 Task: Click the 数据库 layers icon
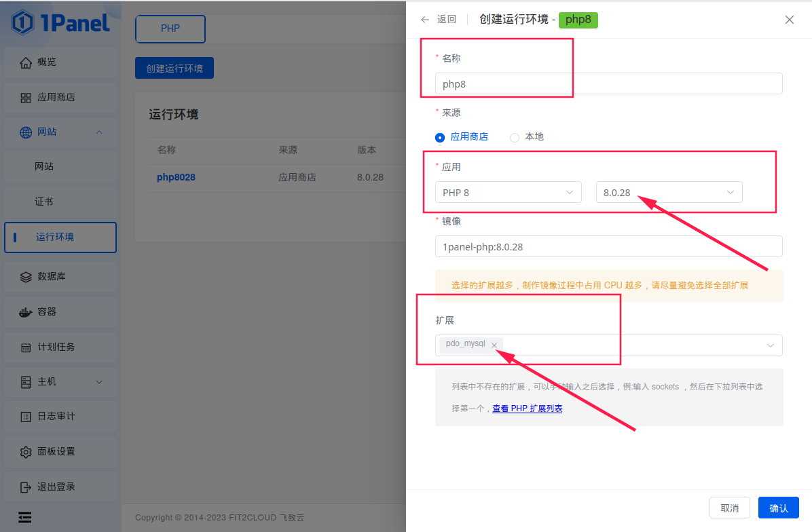(26, 277)
